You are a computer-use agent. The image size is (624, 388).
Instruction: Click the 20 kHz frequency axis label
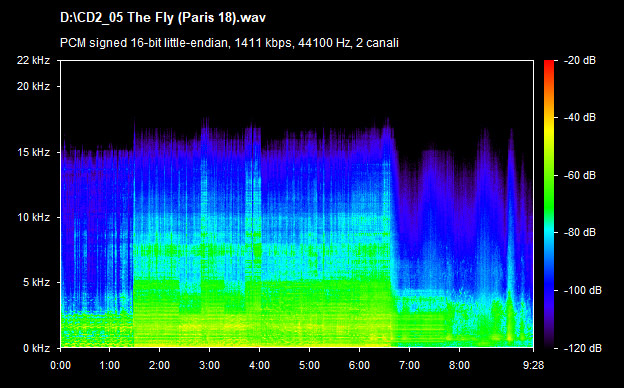click(x=33, y=86)
